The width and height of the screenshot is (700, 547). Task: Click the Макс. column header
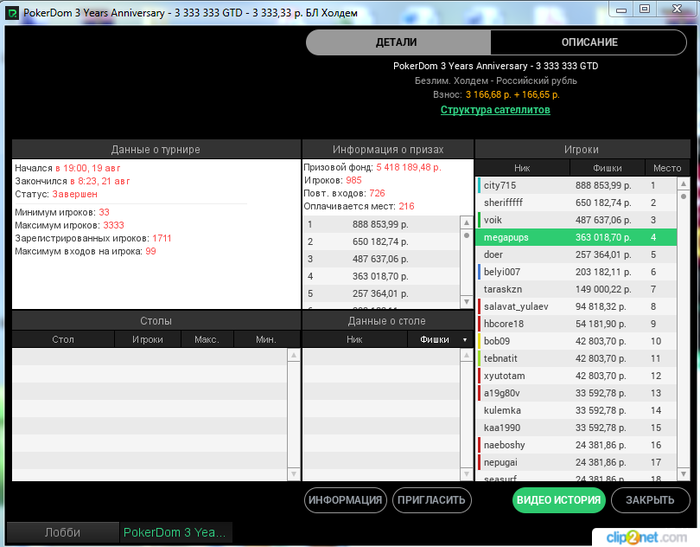click(x=207, y=339)
